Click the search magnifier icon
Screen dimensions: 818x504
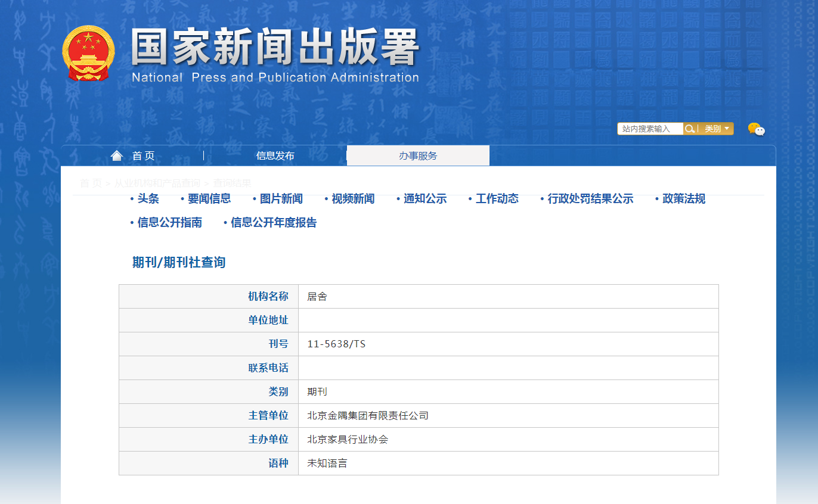pos(689,129)
